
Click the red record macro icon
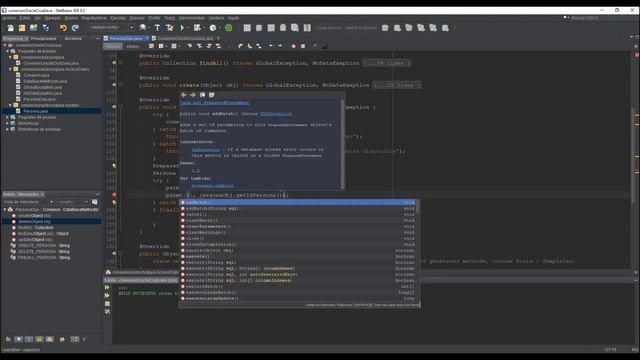[x=293, y=46]
